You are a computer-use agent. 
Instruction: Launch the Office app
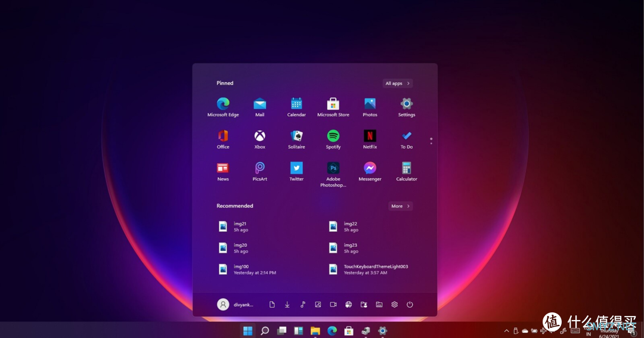223,139
